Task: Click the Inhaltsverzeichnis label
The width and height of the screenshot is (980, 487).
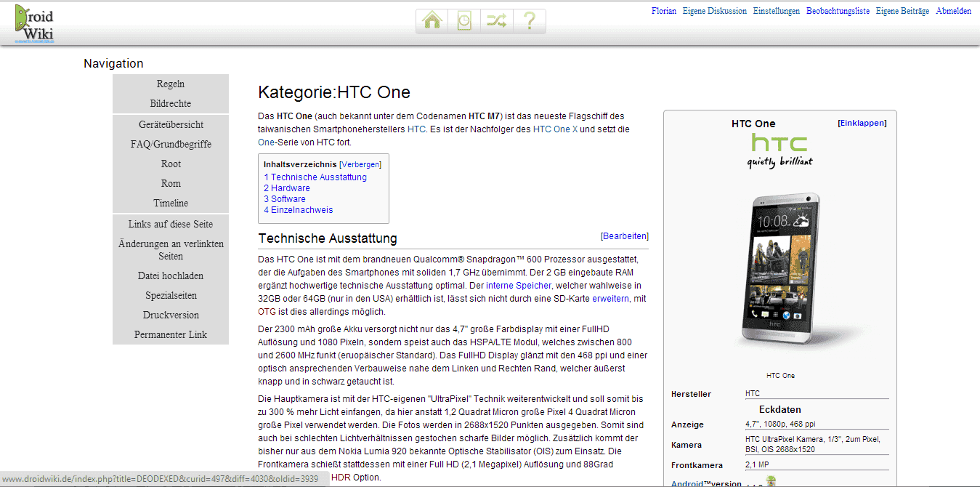Action: point(300,164)
